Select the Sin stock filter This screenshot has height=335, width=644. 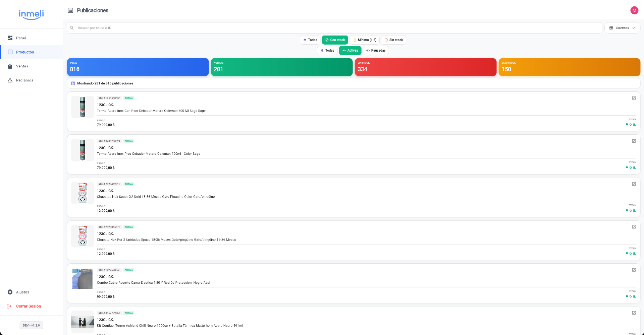394,40
